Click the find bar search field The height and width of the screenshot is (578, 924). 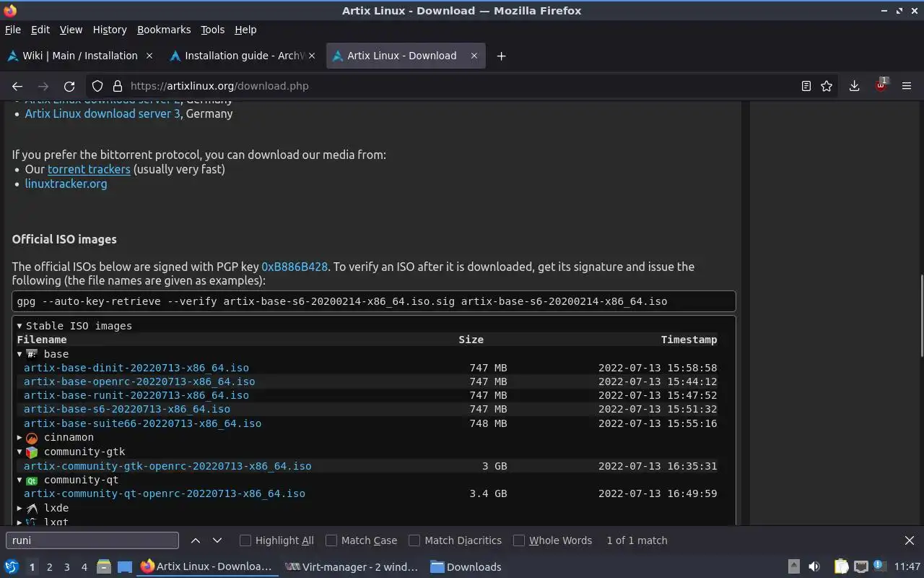pos(92,540)
